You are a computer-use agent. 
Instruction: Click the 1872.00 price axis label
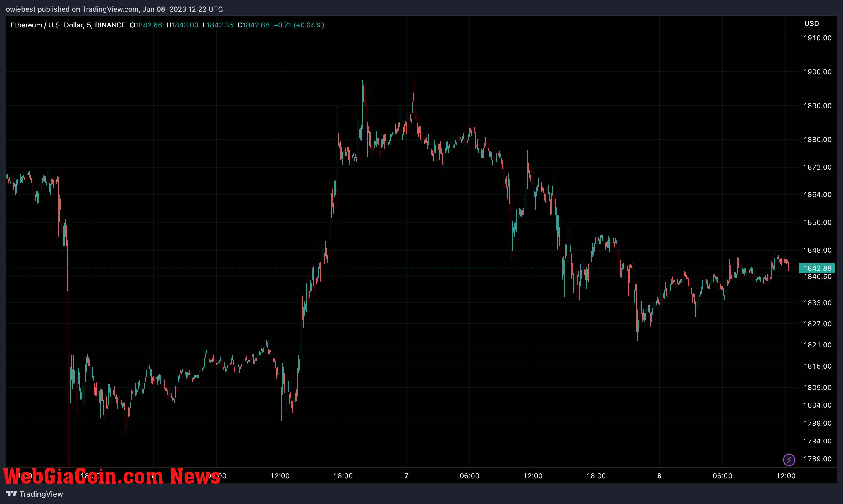point(818,167)
